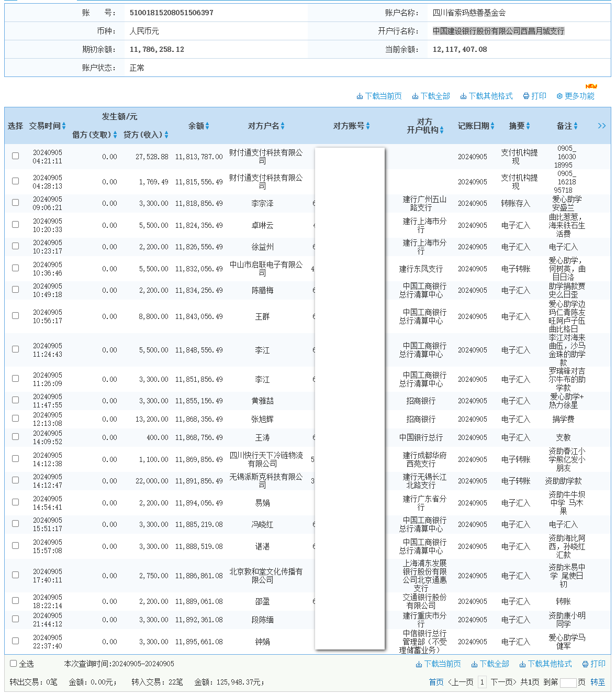Click remark 捐学费
The height and width of the screenshot is (694, 616).
click(x=563, y=419)
